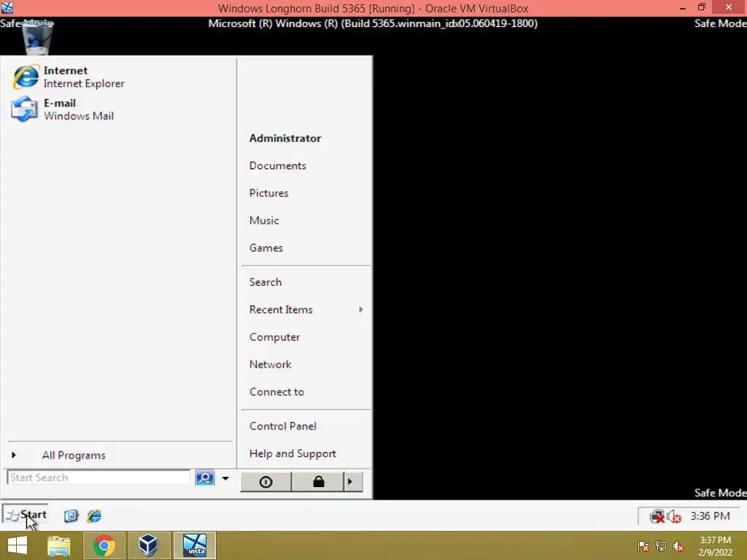Click guest tray muted volume icon
This screenshot has width=747, height=560.
click(674, 516)
